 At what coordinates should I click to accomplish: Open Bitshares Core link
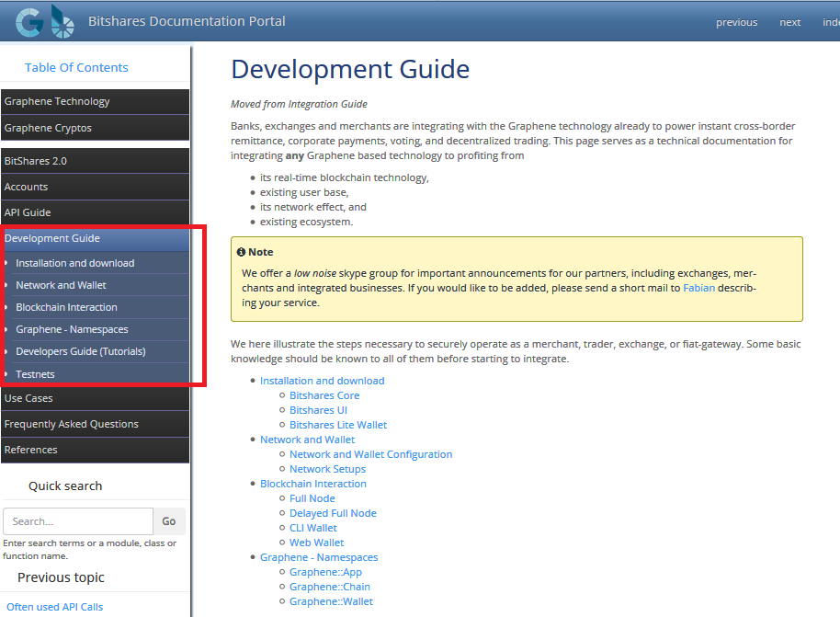click(324, 395)
